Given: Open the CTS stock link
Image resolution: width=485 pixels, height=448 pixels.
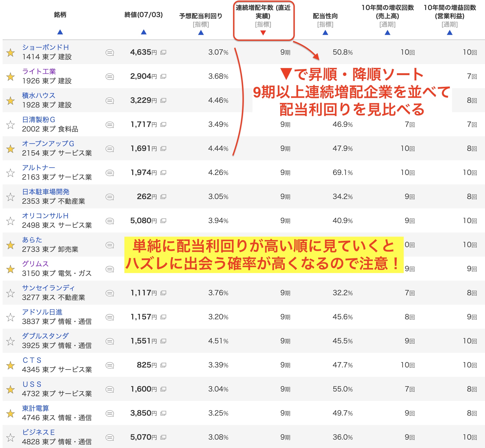Looking at the screenshot, I should pos(32,360).
